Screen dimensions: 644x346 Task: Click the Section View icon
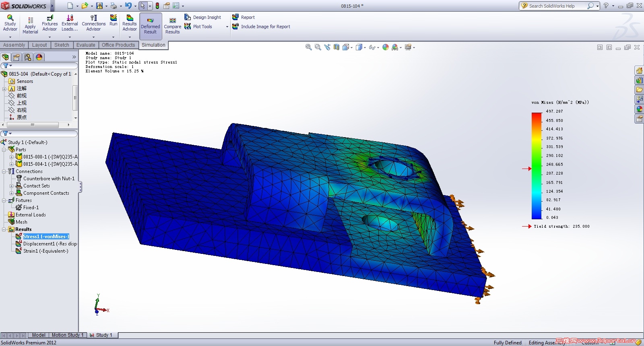point(336,47)
